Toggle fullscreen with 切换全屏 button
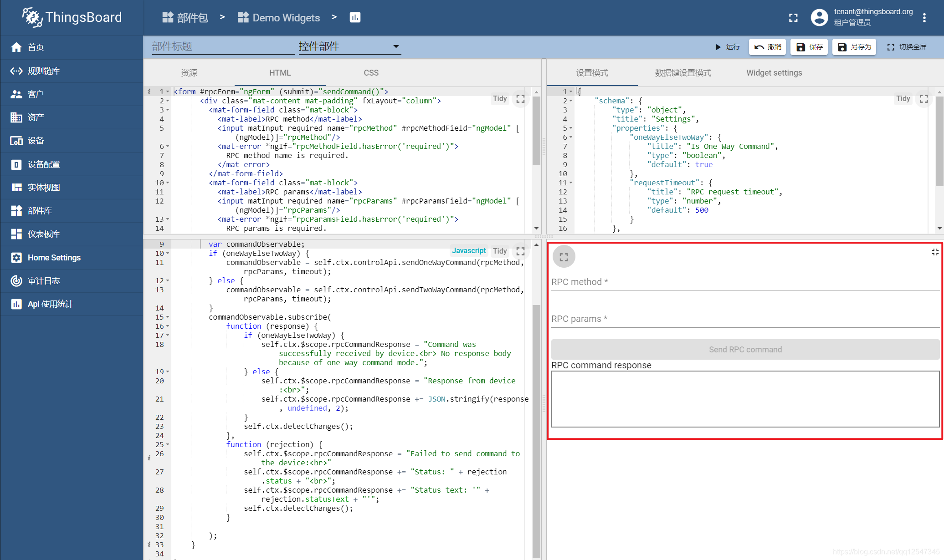 (x=907, y=47)
